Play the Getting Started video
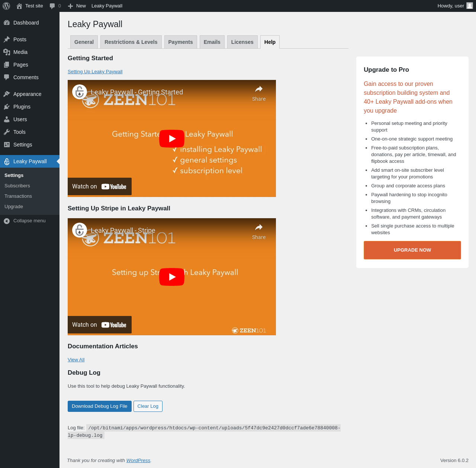Screen dimensions: 476x468 pos(172,139)
